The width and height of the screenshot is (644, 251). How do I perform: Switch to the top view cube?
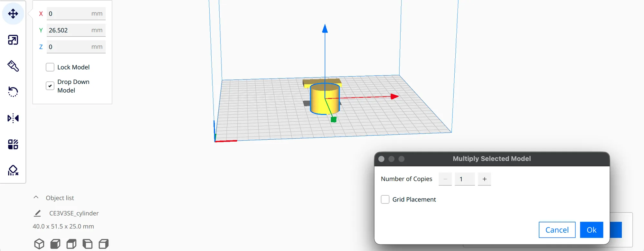tap(71, 244)
